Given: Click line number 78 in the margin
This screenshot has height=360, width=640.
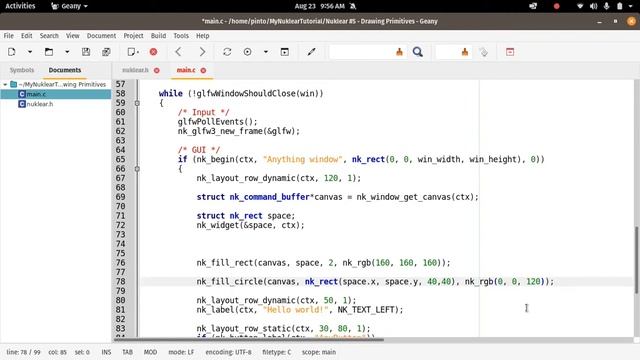Looking at the screenshot, I should pos(121,282).
